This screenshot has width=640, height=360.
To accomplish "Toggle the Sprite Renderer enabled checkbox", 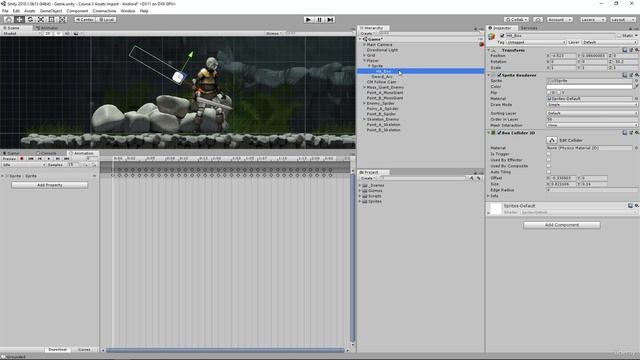I will click(499, 75).
